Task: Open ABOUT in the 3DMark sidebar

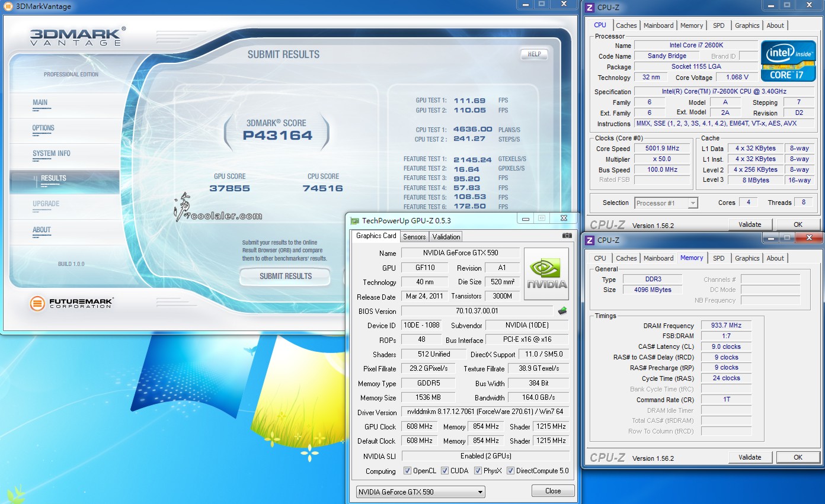Action: point(41,230)
